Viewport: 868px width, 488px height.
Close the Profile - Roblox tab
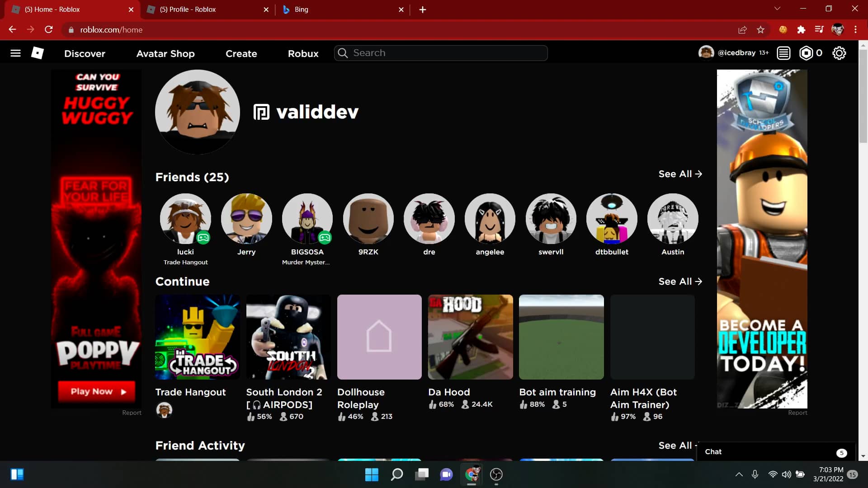pyautogui.click(x=266, y=9)
